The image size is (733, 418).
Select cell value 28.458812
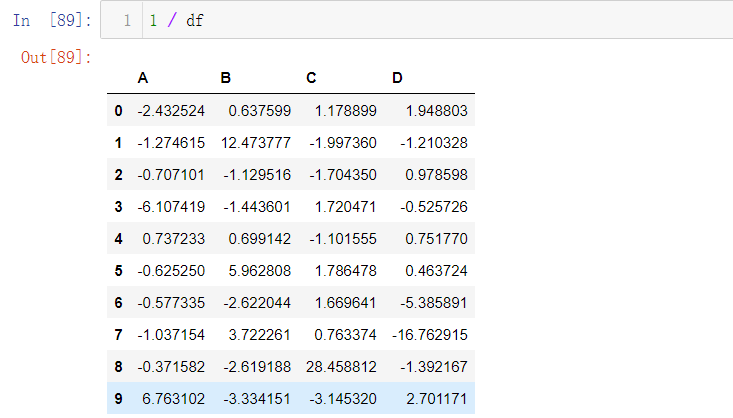[341, 367]
